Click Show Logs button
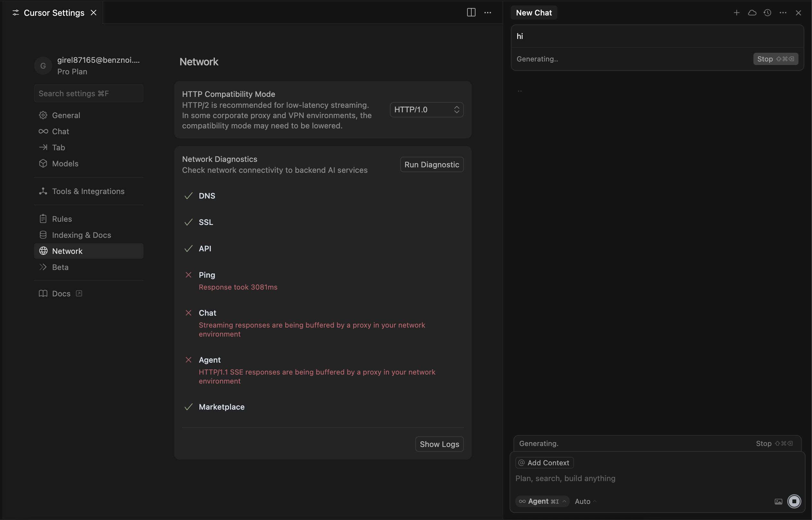Screen dimensions: 812x520 (x=439, y=444)
